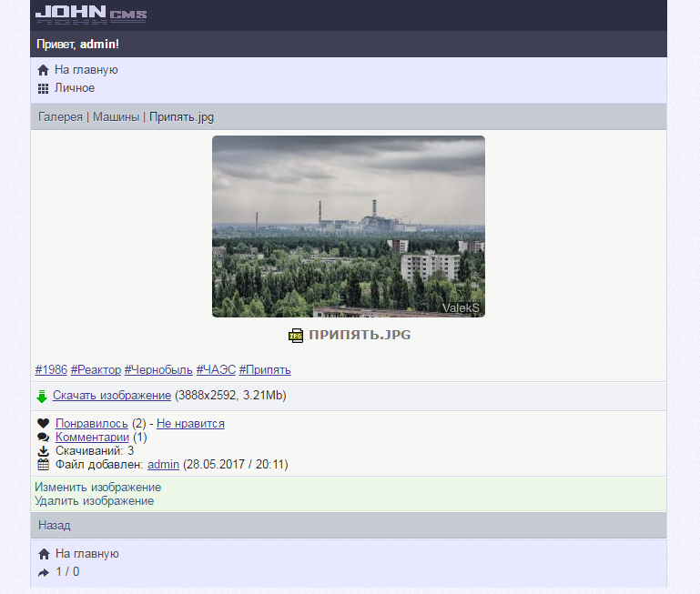Click the 1 / 0 online counter
Image resolution: width=700 pixels, height=594 pixels.
[68, 571]
